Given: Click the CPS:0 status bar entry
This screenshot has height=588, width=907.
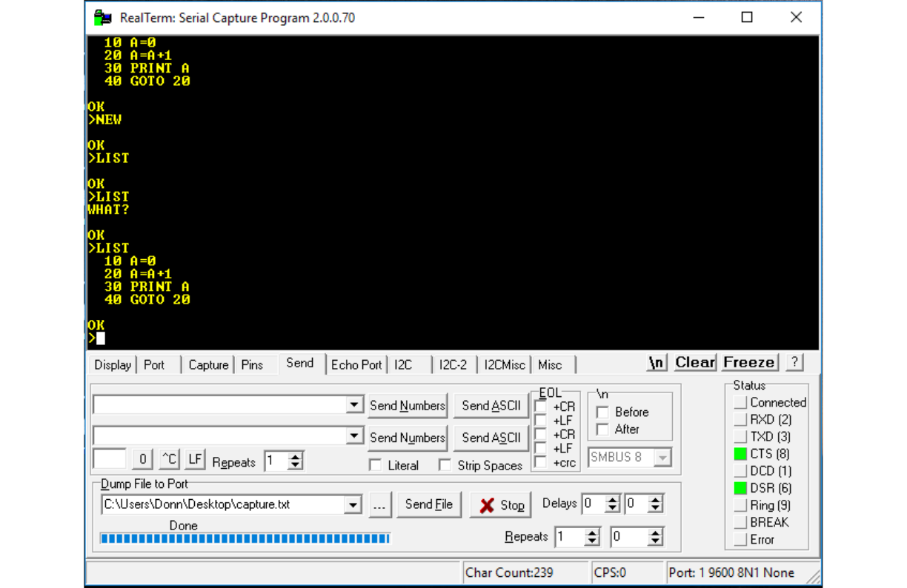Looking at the screenshot, I should coord(626,572).
